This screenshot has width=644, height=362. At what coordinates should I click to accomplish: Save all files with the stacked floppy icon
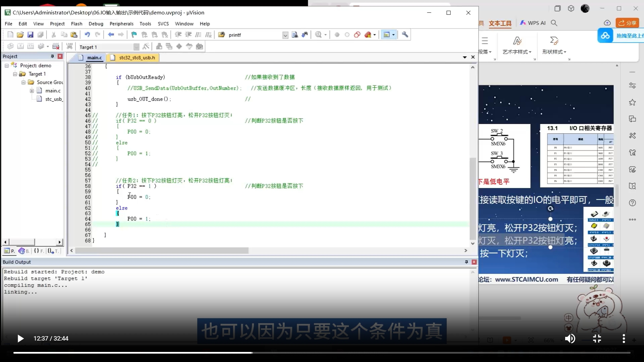pos(40,35)
